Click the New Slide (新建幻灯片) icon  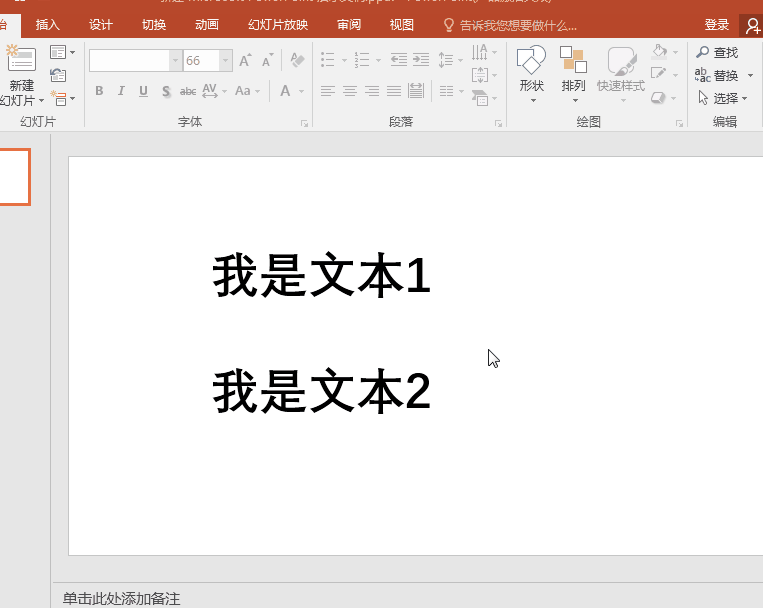(21, 60)
